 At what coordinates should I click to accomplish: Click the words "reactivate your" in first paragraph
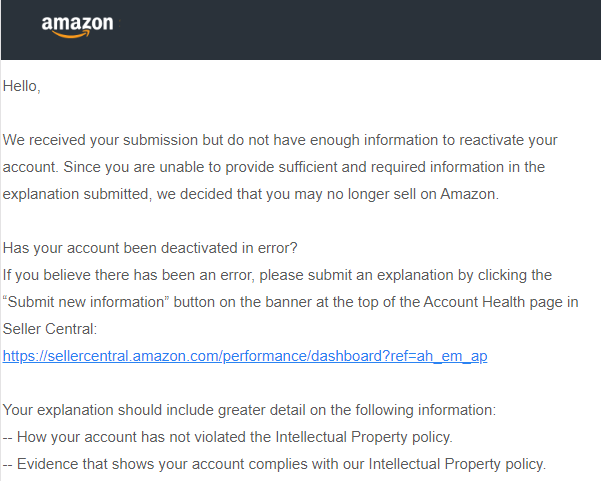point(507,140)
